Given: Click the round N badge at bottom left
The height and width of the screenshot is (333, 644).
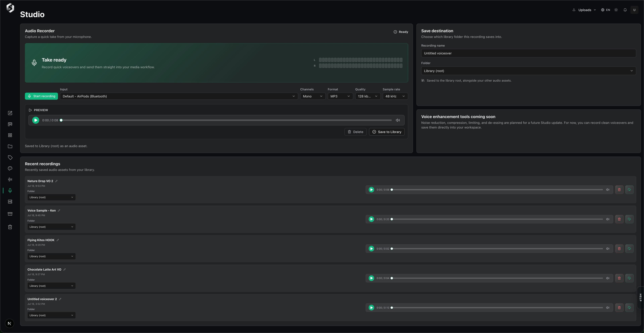Looking at the screenshot, I should [10, 323].
